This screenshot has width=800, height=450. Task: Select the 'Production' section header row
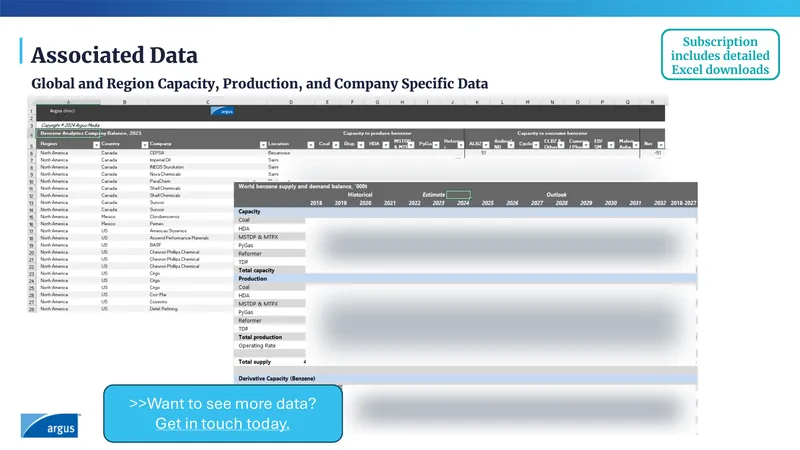coord(465,279)
